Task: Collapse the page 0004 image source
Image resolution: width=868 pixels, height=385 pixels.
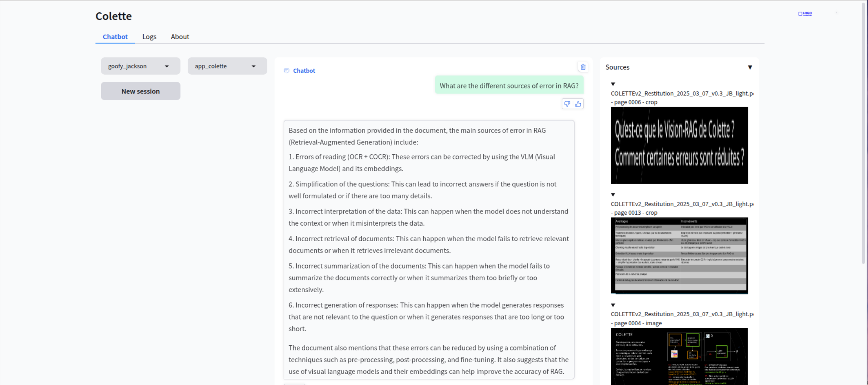Action: click(x=613, y=305)
